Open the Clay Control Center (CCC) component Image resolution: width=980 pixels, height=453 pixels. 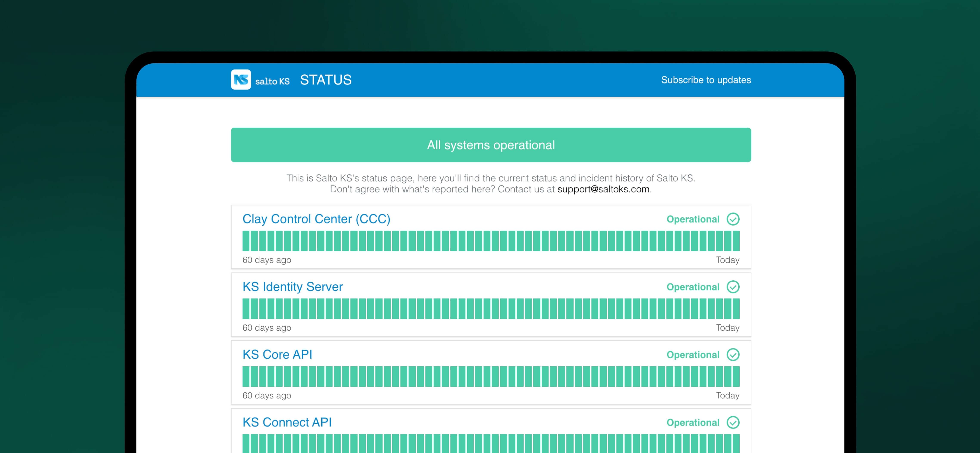316,219
